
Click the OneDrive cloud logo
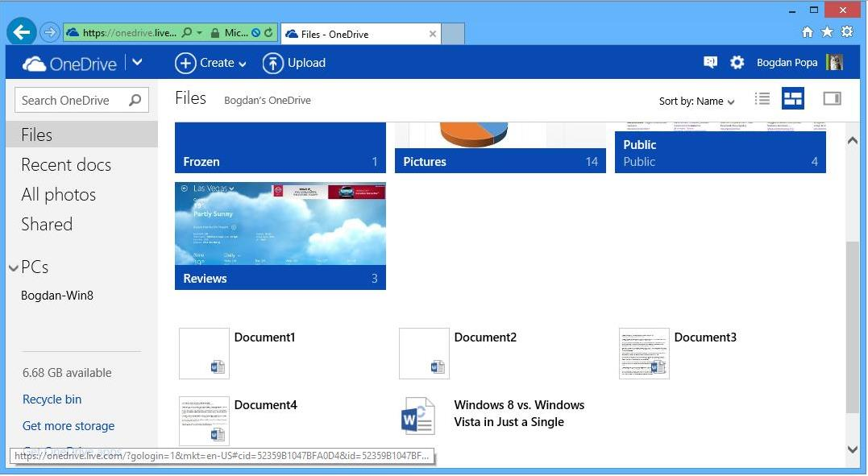tap(35, 64)
